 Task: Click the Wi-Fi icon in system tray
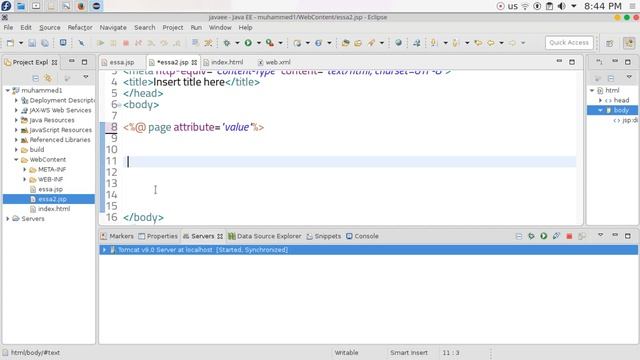pos(525,6)
